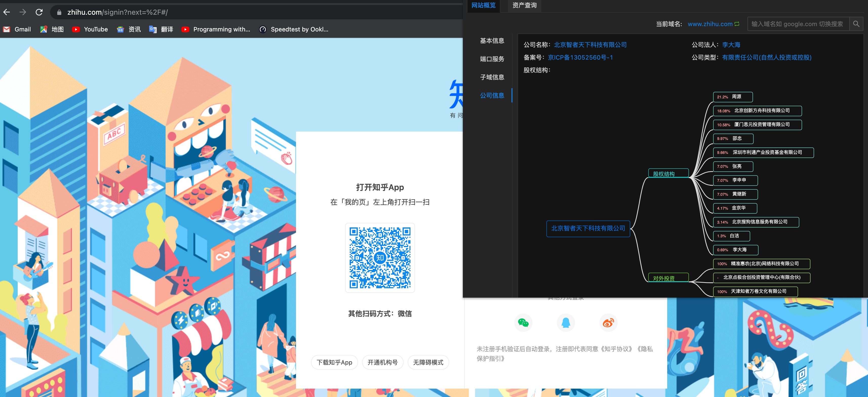Select the 100% 天津知者万卷文化有限公司 node

click(x=756, y=292)
